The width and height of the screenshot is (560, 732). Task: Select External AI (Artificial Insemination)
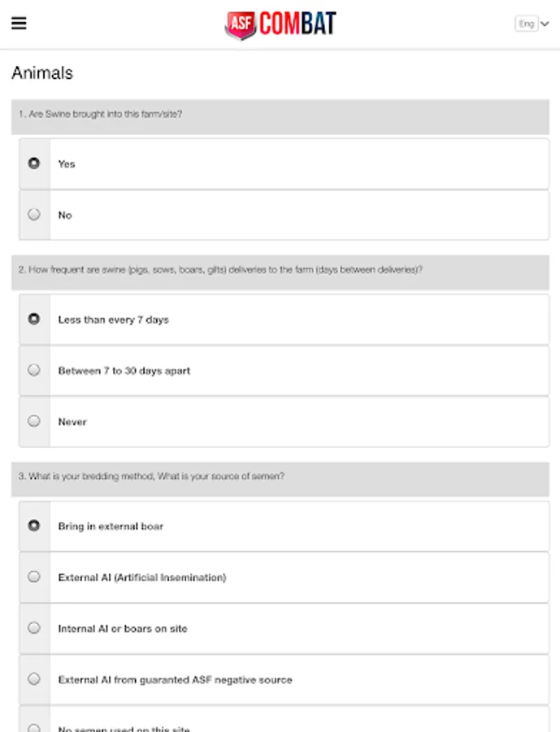34,577
